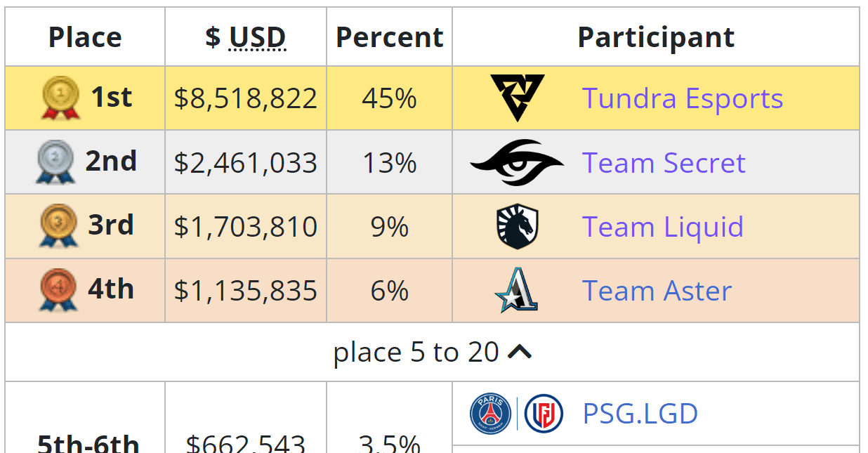Click the gold 1st place medal
This screenshot has height=453, width=868.
coord(60,98)
